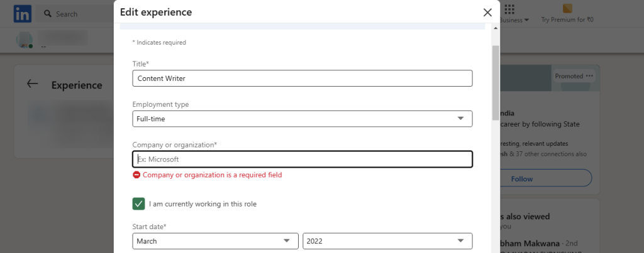The height and width of the screenshot is (253, 644).
Task: Click the Try Premium for ₹0 link
Action: [567, 19]
